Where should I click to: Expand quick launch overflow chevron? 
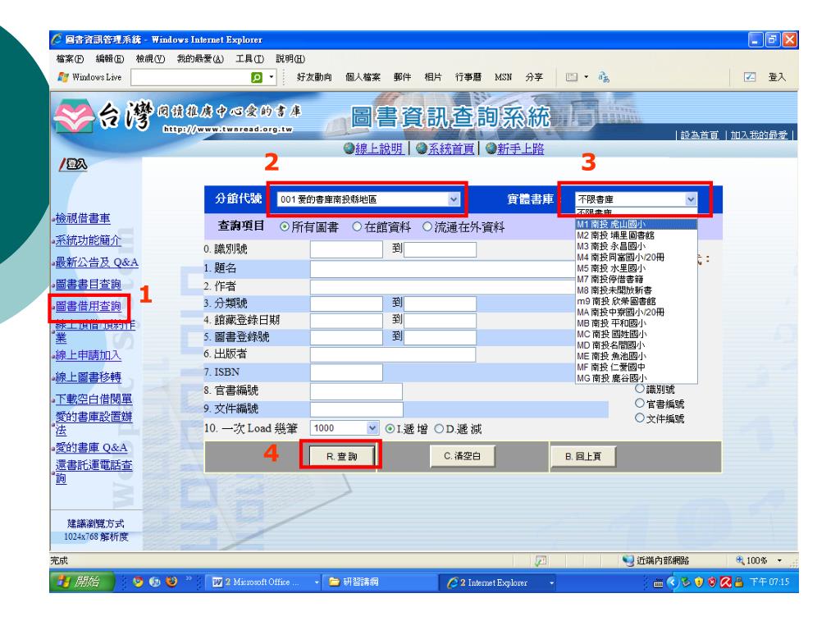(x=189, y=578)
